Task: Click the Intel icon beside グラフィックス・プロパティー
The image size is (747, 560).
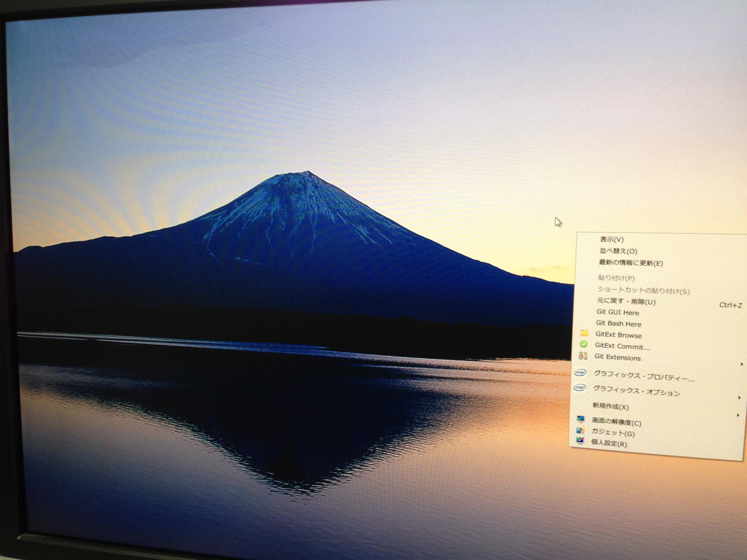Action: [x=580, y=372]
